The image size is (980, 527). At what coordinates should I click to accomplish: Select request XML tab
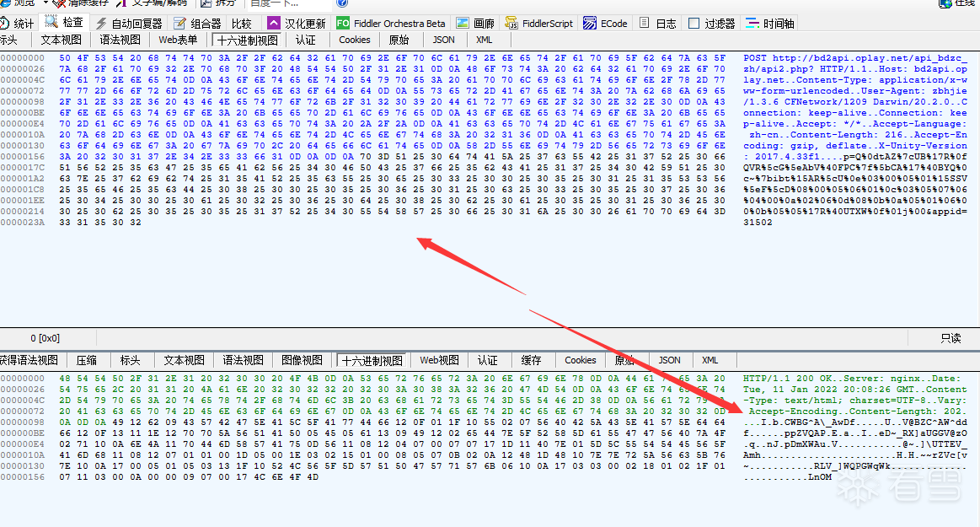point(485,40)
